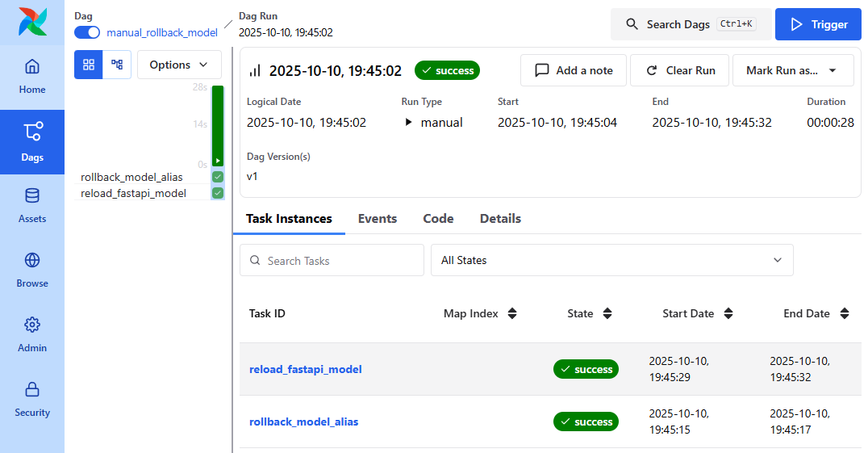Image resolution: width=868 pixels, height=453 pixels.
Task: Open the Options dropdown
Action: (179, 65)
